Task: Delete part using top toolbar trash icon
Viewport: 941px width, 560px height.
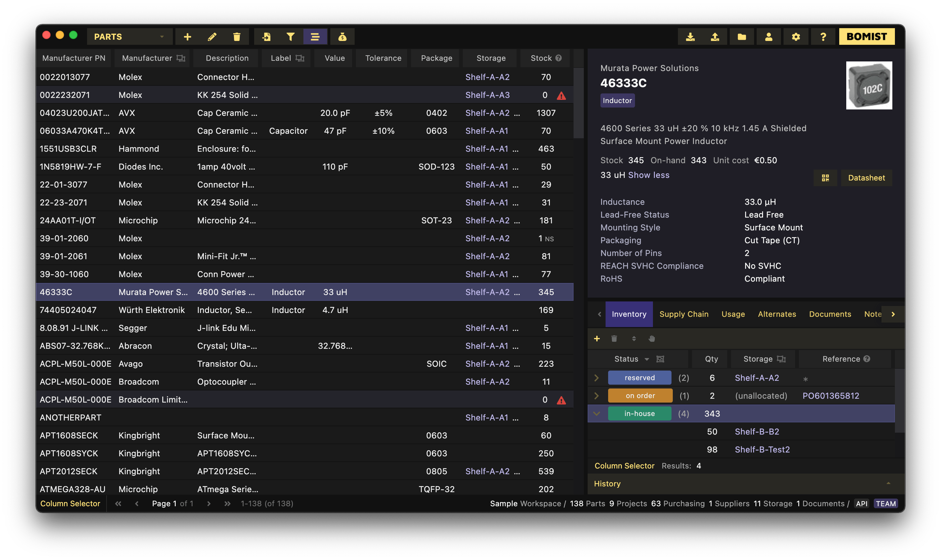Action: 237,36
